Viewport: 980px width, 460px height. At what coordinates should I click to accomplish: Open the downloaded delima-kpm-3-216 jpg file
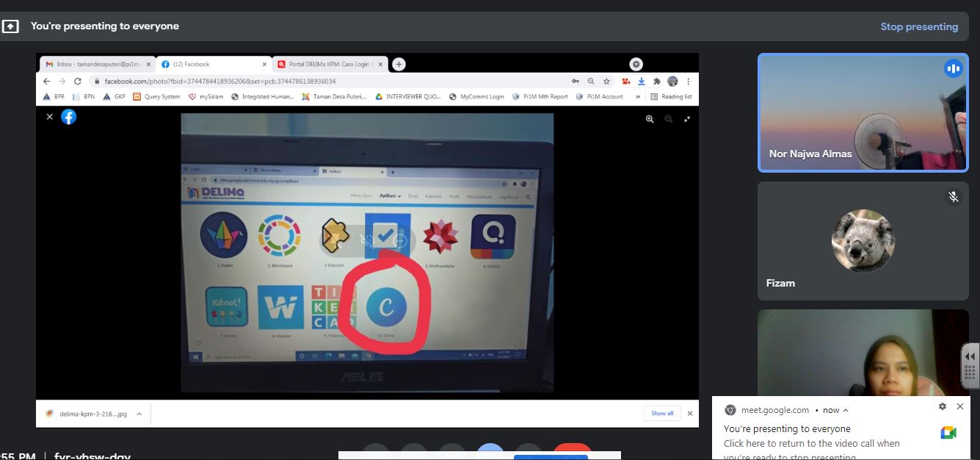pyautogui.click(x=87, y=414)
